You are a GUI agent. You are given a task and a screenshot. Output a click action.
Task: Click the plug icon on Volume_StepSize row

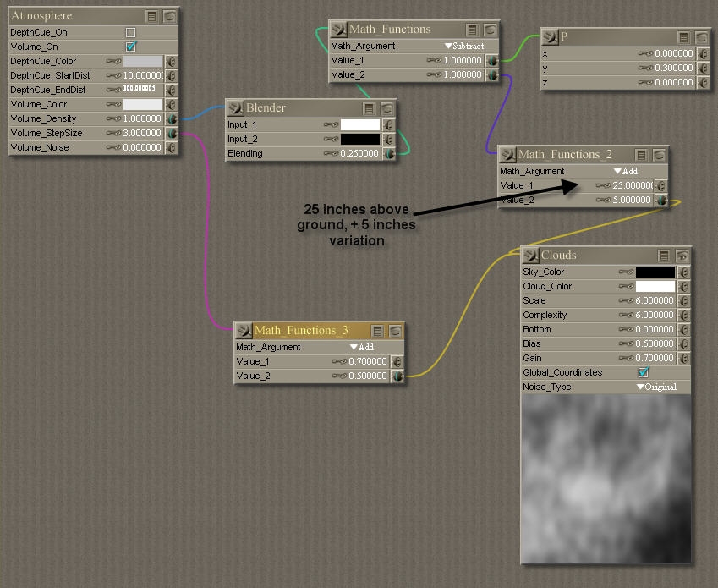click(x=172, y=133)
